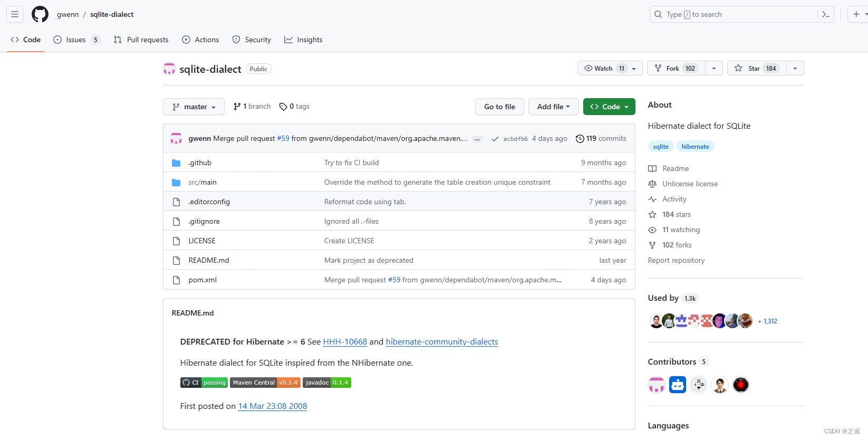This screenshot has height=439, width=868.
Task: Click the plus create-new icon
Action: (856, 14)
